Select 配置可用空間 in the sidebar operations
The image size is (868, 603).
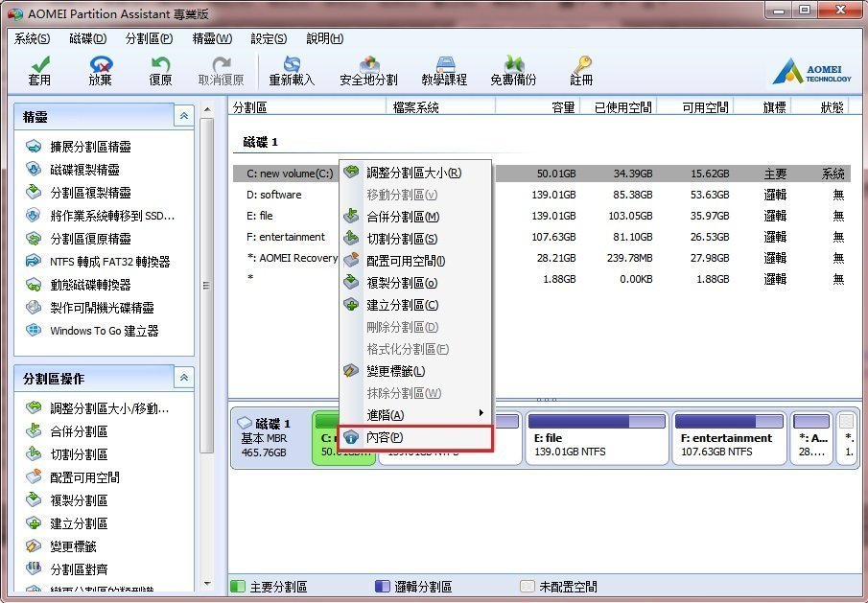click(73, 477)
